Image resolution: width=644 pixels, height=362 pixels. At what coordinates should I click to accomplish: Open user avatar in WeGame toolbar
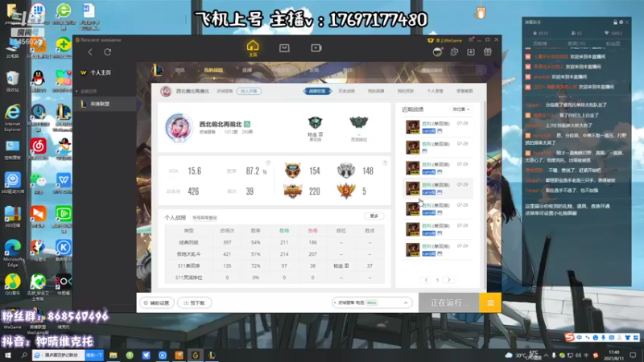(x=437, y=51)
